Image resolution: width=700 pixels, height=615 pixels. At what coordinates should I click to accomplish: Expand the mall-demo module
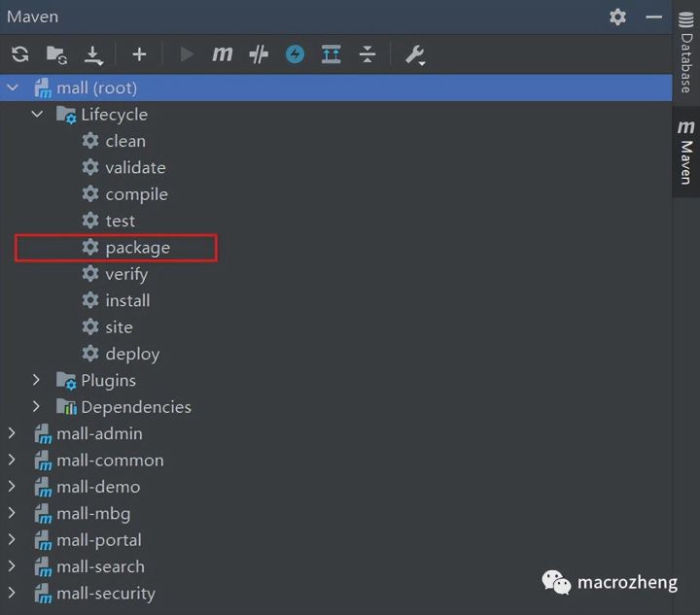click(x=12, y=486)
